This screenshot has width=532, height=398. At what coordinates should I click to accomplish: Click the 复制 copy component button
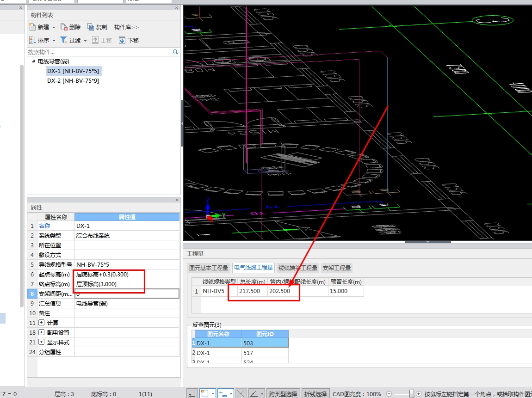(97, 27)
